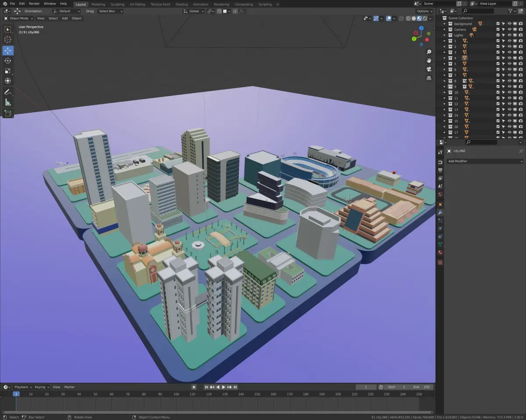This screenshot has width=526, height=420.
Task: Open the Render properties tab
Action: click(x=440, y=162)
